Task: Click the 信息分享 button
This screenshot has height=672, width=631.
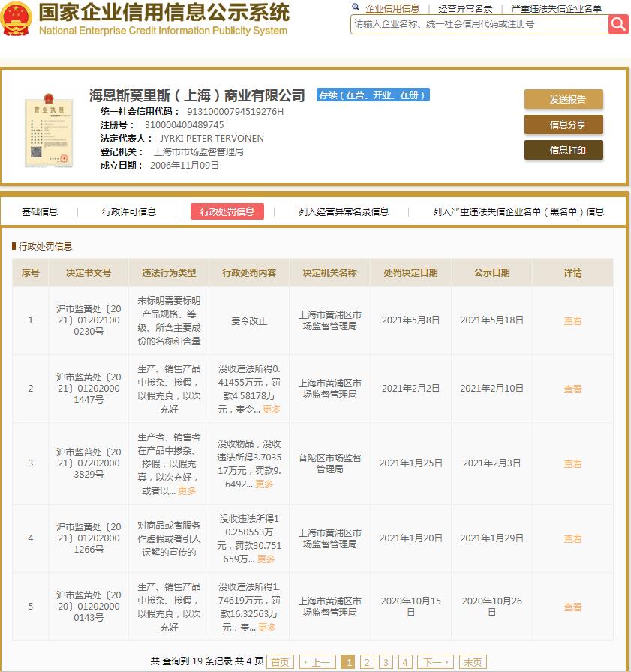Action: (563, 124)
